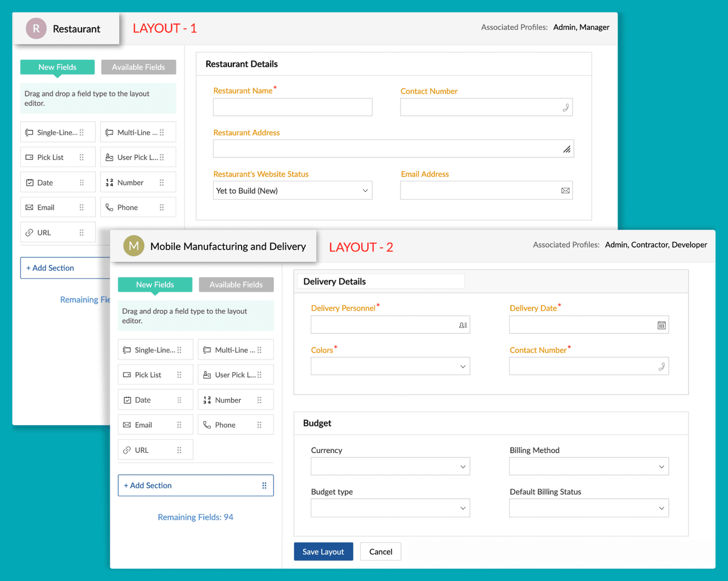Click the resize handle in Restaurant Address field
Image resolution: width=728 pixels, height=581 pixels.
566,149
